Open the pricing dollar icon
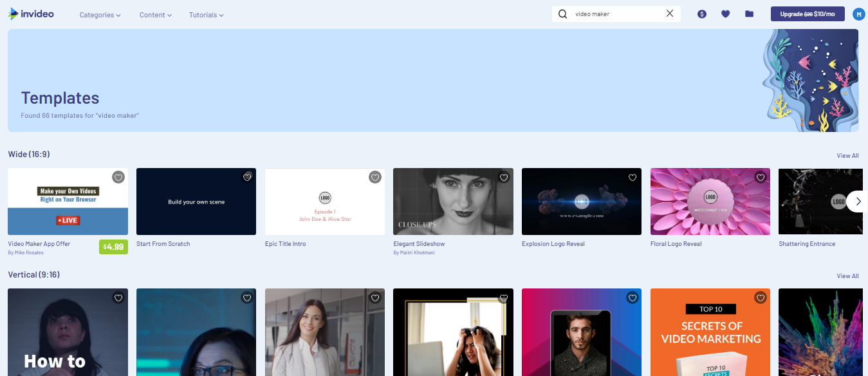The image size is (868, 376). [x=702, y=14]
